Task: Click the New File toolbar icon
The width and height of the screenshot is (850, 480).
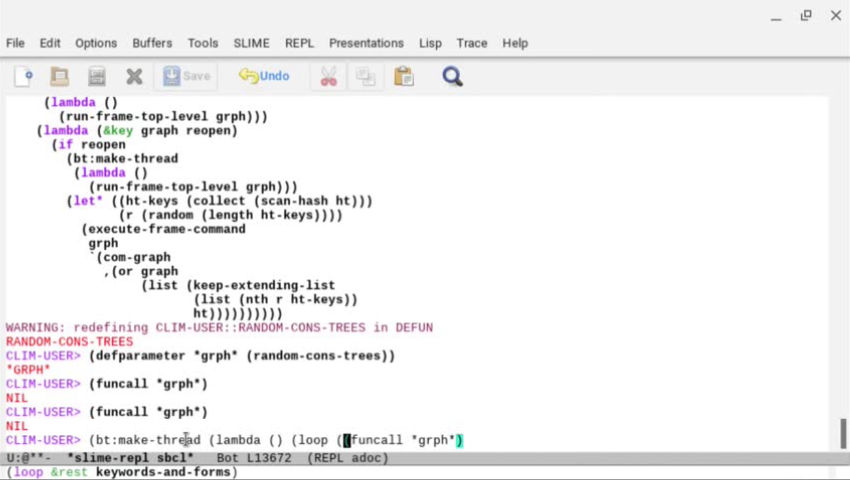Action: (23, 76)
